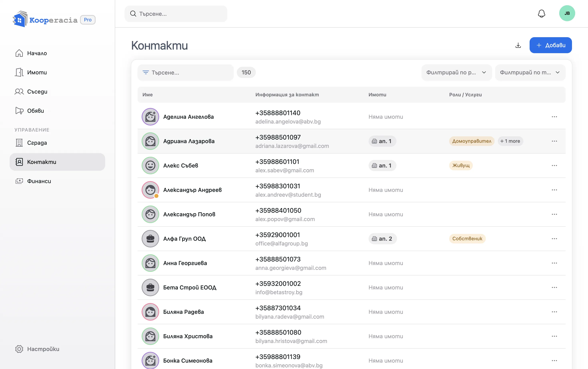
Task: Open the notifications bell
Action: [x=541, y=14]
